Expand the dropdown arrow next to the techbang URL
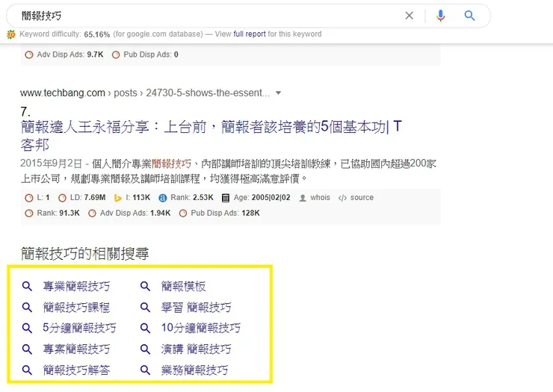 click(278, 93)
